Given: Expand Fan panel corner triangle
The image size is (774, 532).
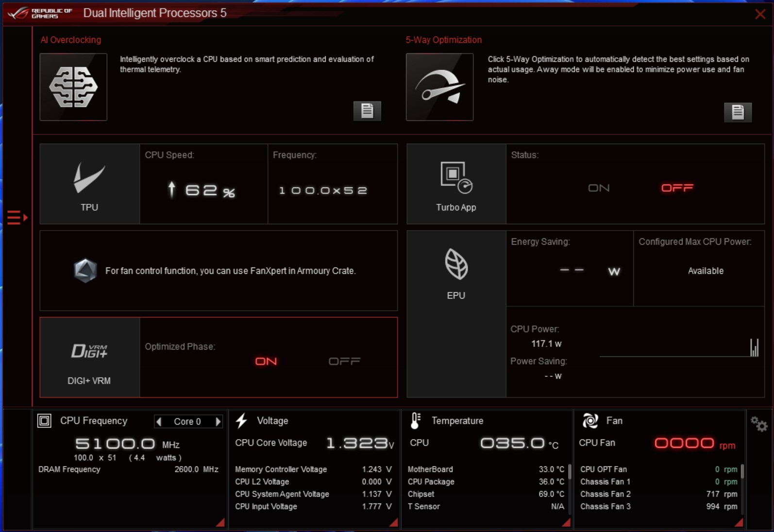Looking at the screenshot, I should tap(739, 522).
